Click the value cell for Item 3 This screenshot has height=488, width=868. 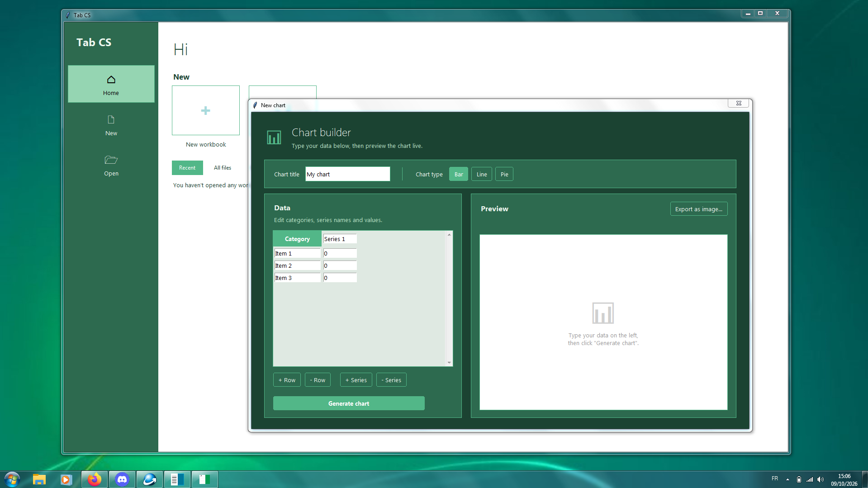[340, 278]
